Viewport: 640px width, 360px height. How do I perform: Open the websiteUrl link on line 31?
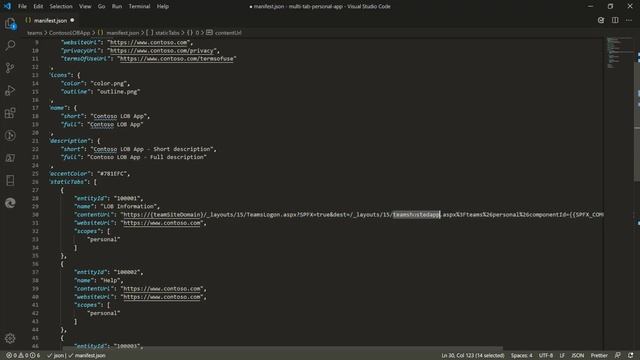click(x=162, y=223)
